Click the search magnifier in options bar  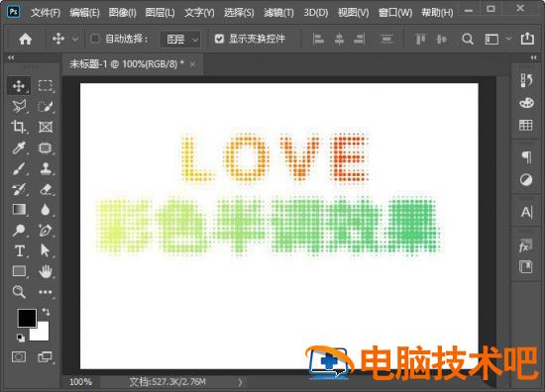click(x=468, y=39)
